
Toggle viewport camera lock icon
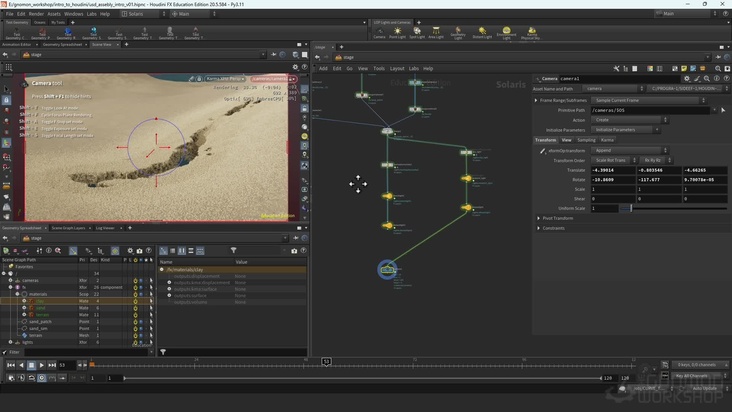[304, 108]
